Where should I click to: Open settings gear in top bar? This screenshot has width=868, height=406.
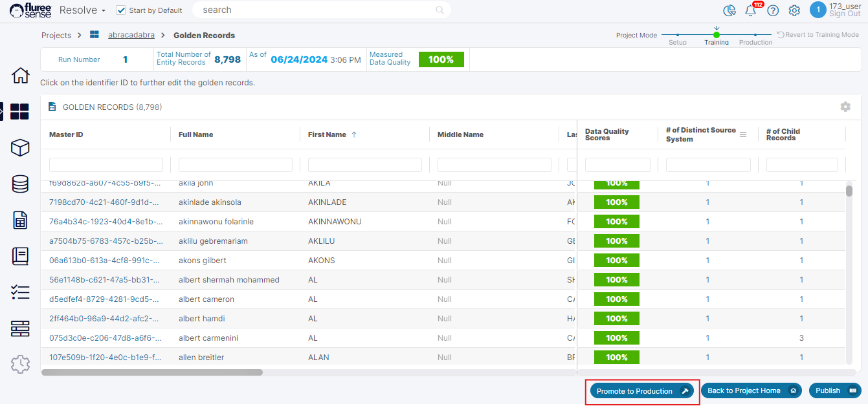[794, 10]
